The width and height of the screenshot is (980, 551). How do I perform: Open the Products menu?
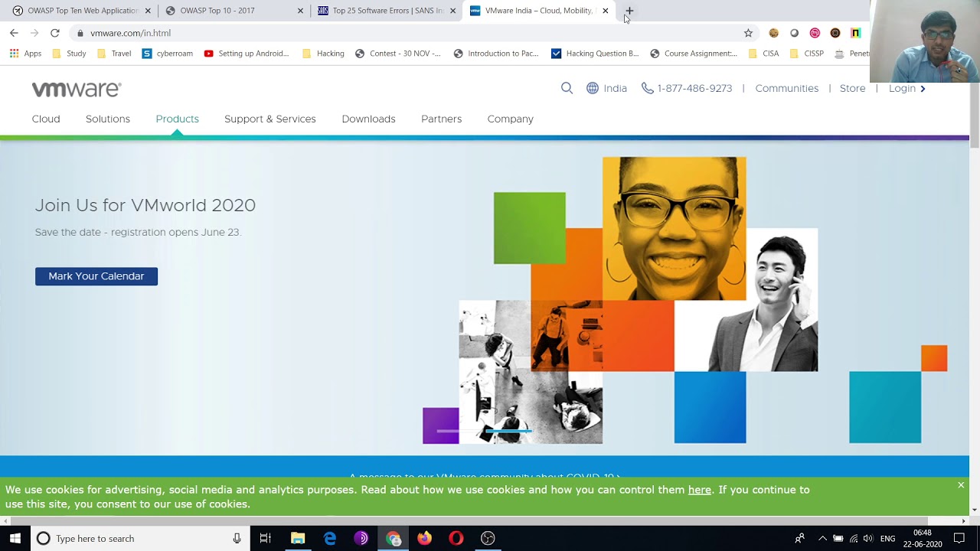click(x=177, y=119)
